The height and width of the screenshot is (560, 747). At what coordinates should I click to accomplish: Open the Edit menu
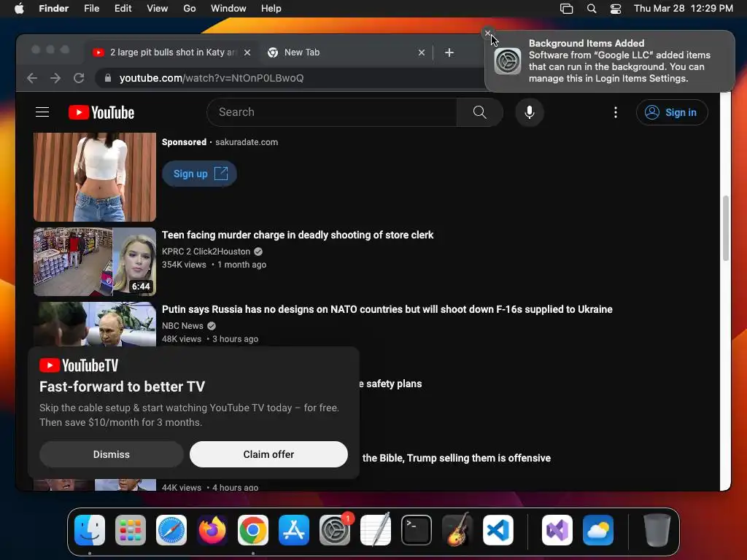[x=123, y=9]
